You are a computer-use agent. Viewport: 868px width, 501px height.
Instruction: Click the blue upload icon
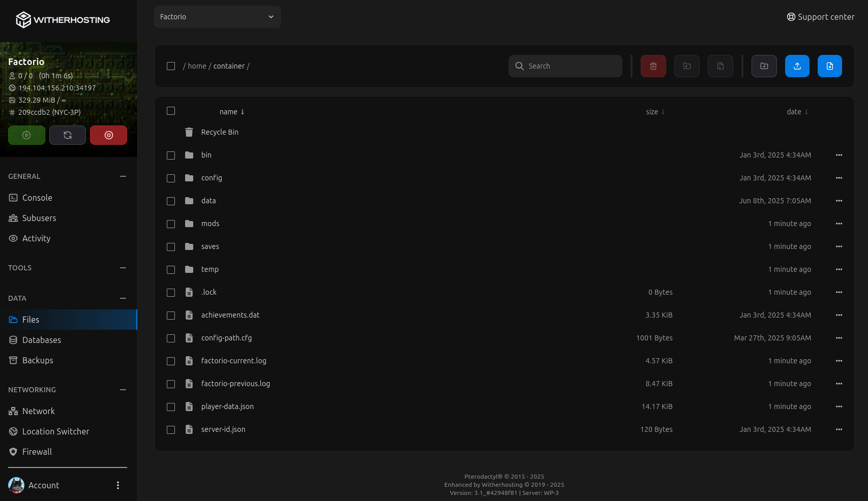click(x=797, y=66)
